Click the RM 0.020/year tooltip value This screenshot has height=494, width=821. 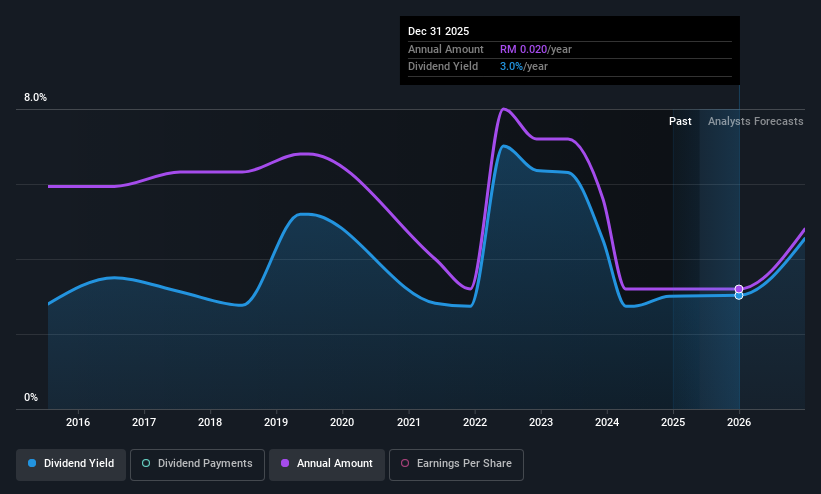[536, 49]
